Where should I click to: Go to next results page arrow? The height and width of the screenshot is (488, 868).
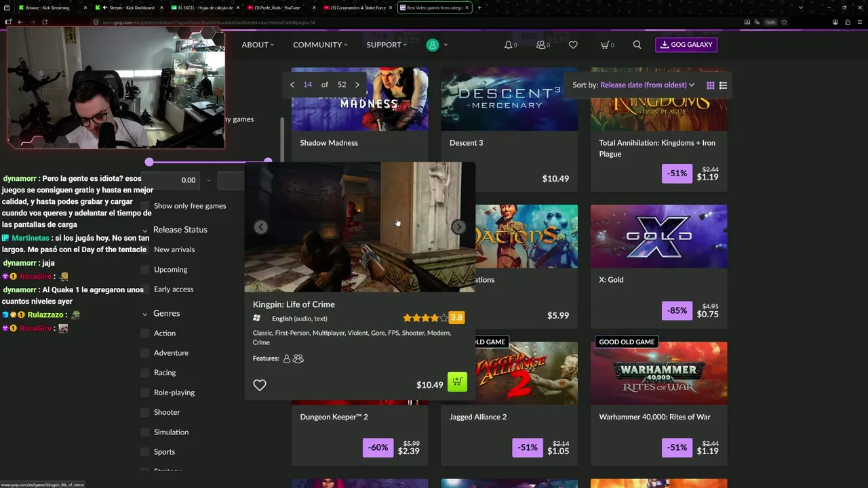(357, 85)
